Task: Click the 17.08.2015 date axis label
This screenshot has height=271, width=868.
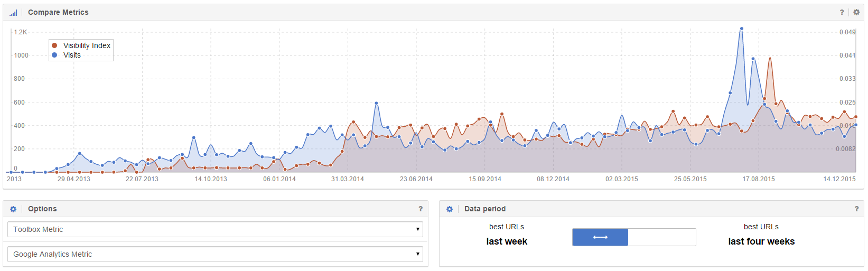Action: coord(758,179)
